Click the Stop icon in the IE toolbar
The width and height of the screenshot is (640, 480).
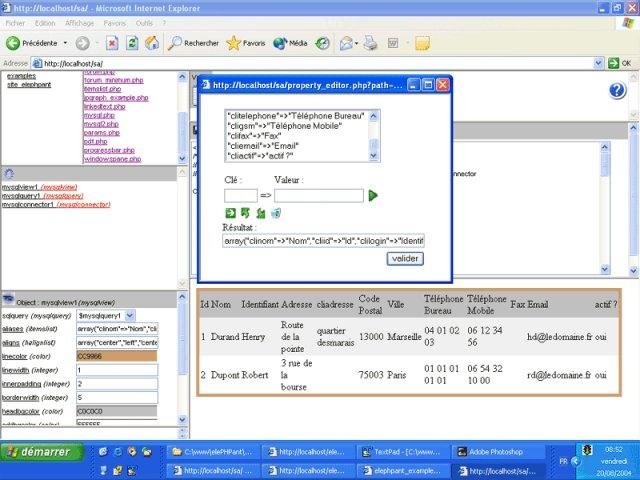[x=112, y=43]
